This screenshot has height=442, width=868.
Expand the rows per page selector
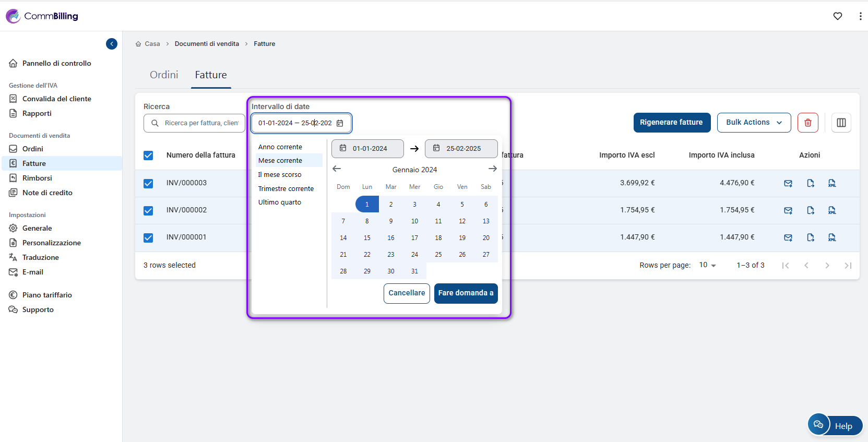(707, 265)
